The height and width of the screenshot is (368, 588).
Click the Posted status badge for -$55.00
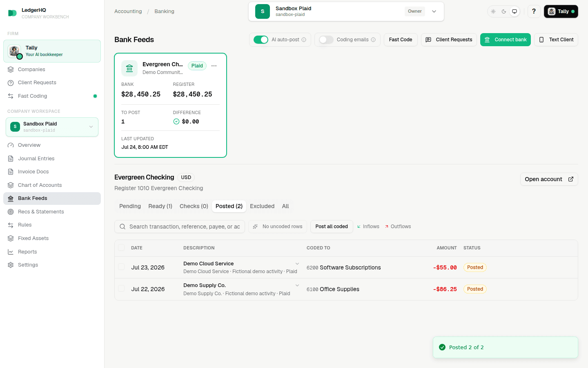(x=475, y=267)
